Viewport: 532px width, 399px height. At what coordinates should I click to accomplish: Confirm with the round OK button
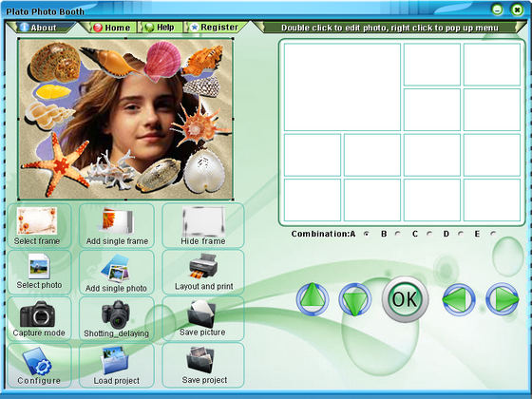click(405, 299)
